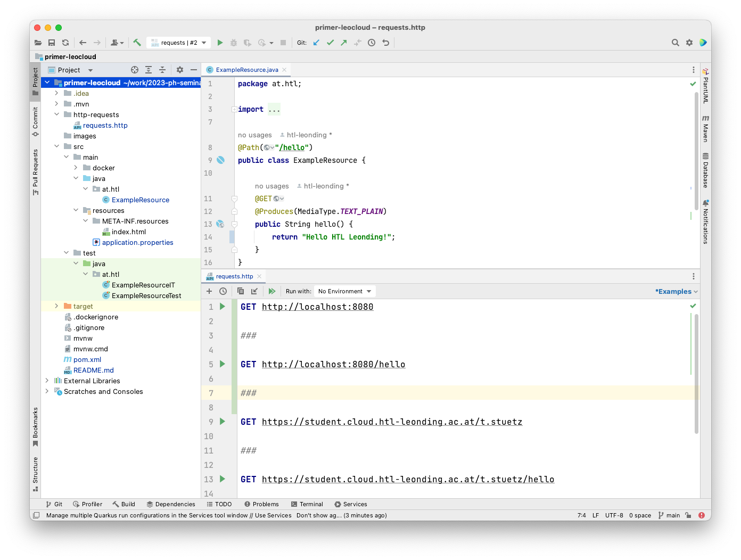The width and height of the screenshot is (741, 560).
Task: Open the Maven side panel
Action: point(705,128)
